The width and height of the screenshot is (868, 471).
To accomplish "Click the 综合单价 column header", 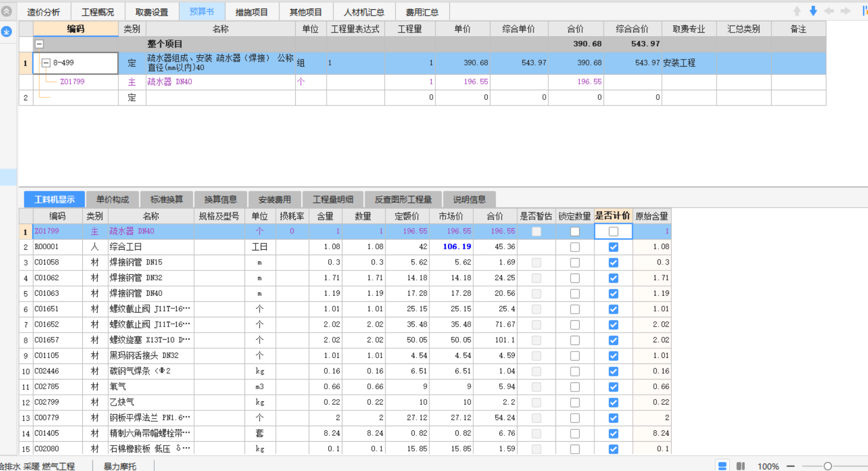I will point(519,29).
